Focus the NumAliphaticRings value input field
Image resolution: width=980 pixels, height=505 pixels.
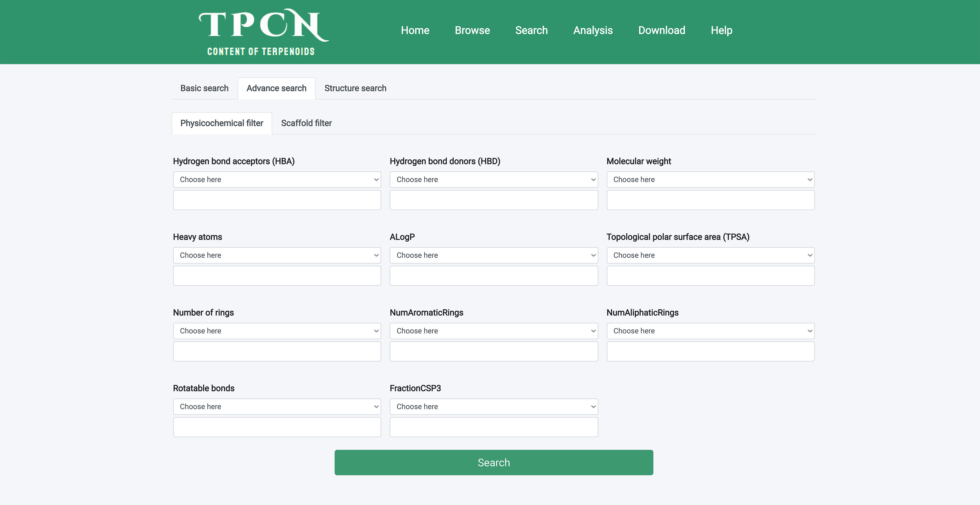pos(711,351)
